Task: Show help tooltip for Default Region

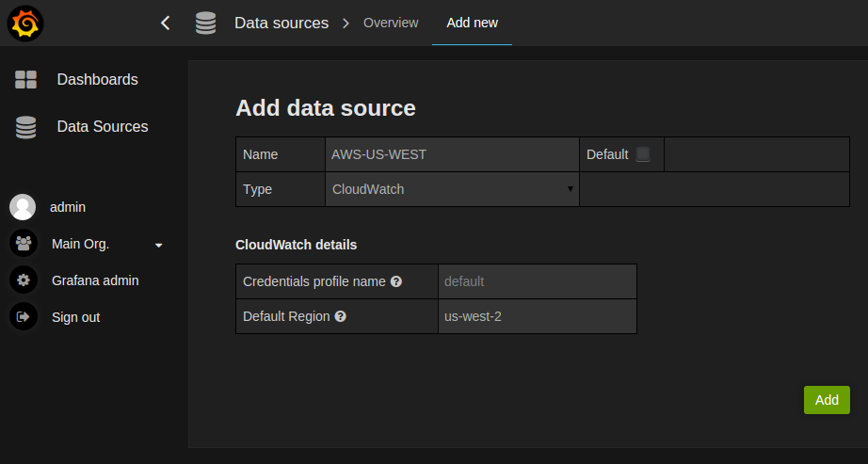Action: tap(341, 316)
